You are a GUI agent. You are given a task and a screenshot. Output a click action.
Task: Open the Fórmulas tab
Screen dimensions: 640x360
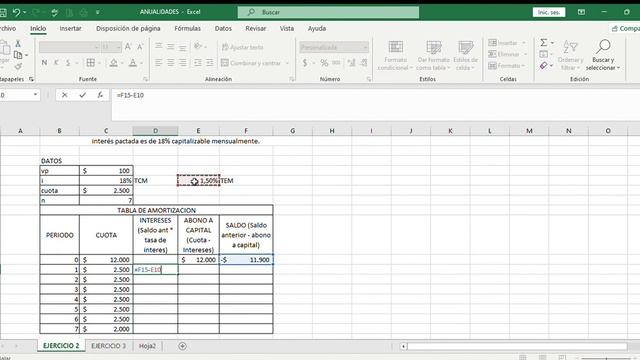[x=187, y=29]
